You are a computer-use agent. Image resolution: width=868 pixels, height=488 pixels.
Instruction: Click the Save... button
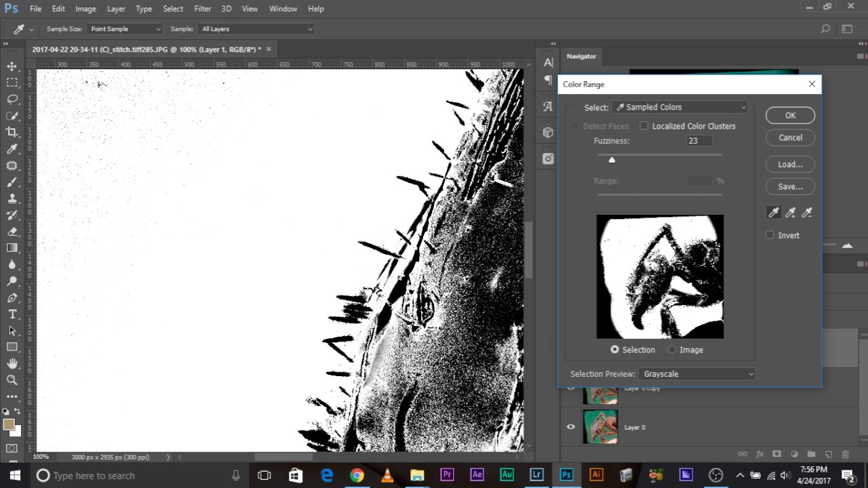[x=790, y=186]
